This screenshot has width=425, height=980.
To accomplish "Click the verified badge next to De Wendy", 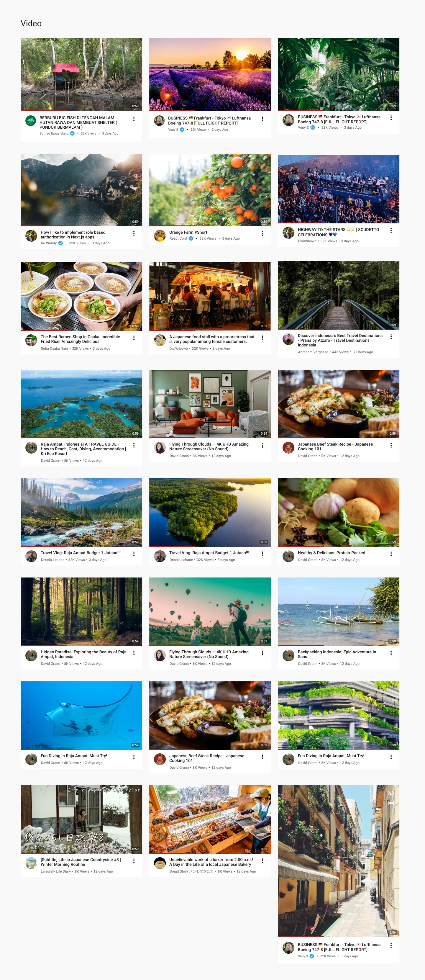I will click(60, 243).
